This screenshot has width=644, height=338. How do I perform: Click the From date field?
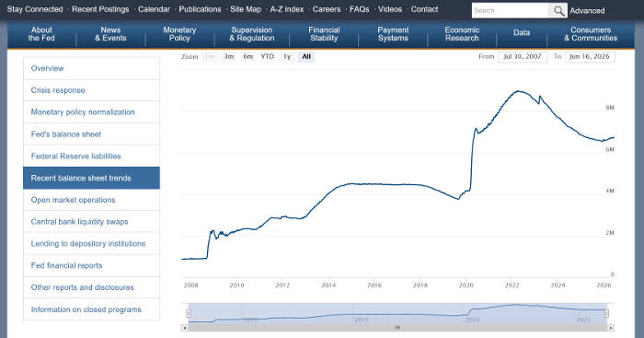pos(523,57)
